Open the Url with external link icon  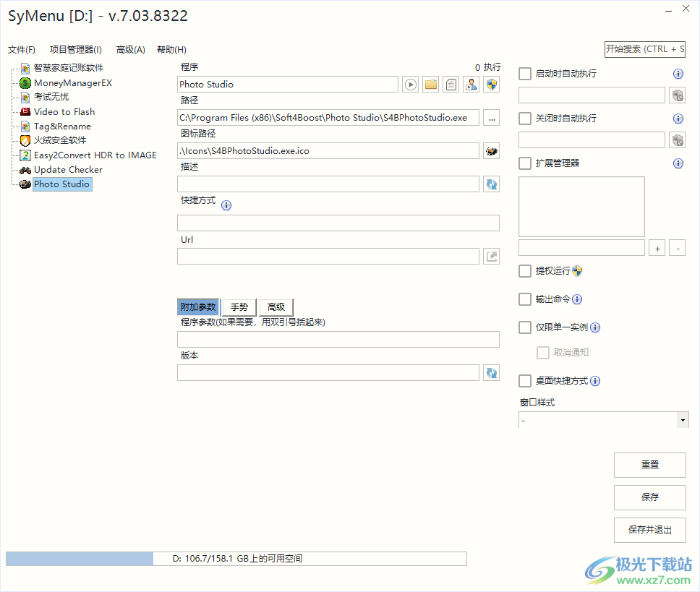point(492,257)
